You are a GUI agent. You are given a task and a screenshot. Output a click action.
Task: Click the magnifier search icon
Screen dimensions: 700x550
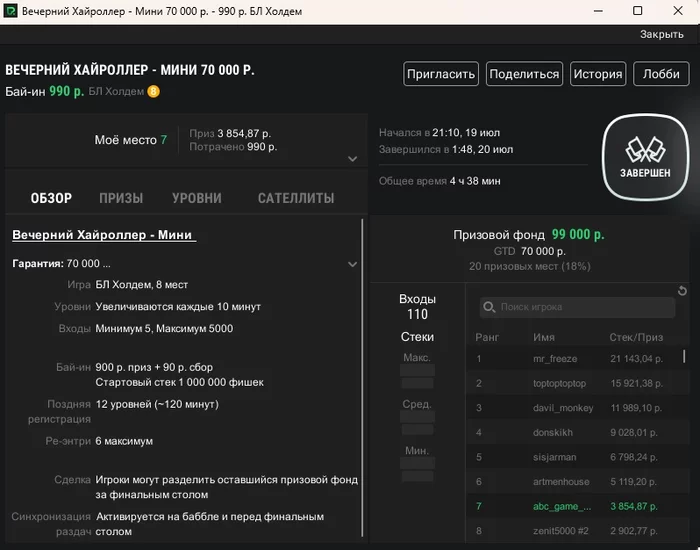(x=489, y=307)
